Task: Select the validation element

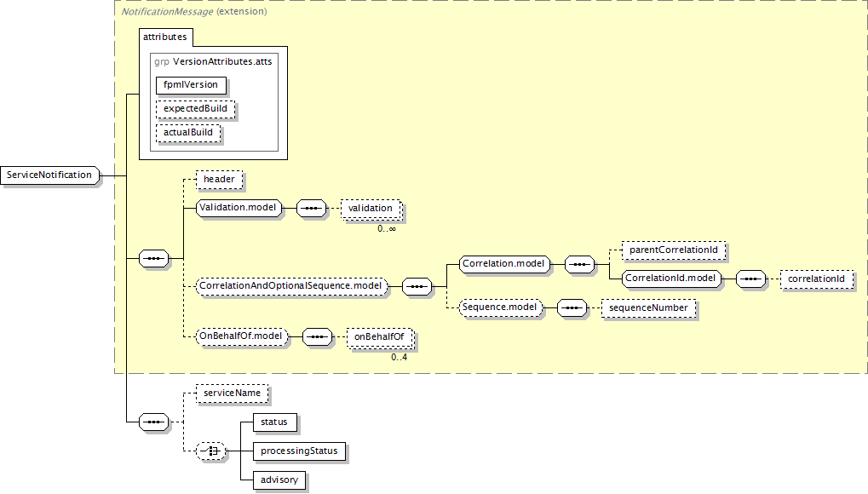Action: click(x=371, y=208)
